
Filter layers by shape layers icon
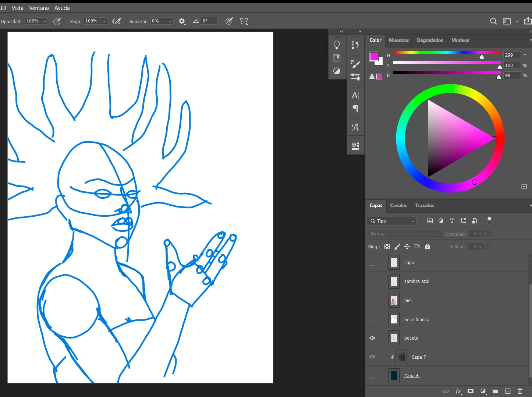pyautogui.click(x=463, y=221)
